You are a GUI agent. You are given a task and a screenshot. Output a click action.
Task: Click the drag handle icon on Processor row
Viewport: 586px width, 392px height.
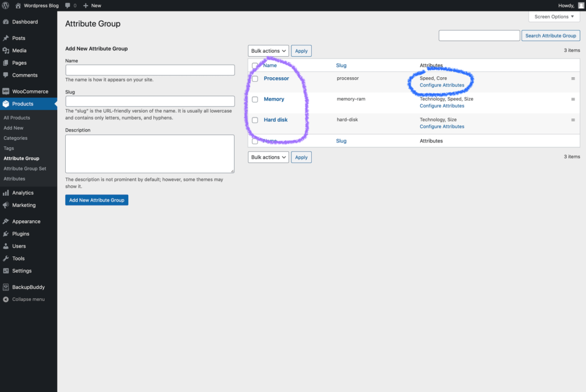pos(573,78)
